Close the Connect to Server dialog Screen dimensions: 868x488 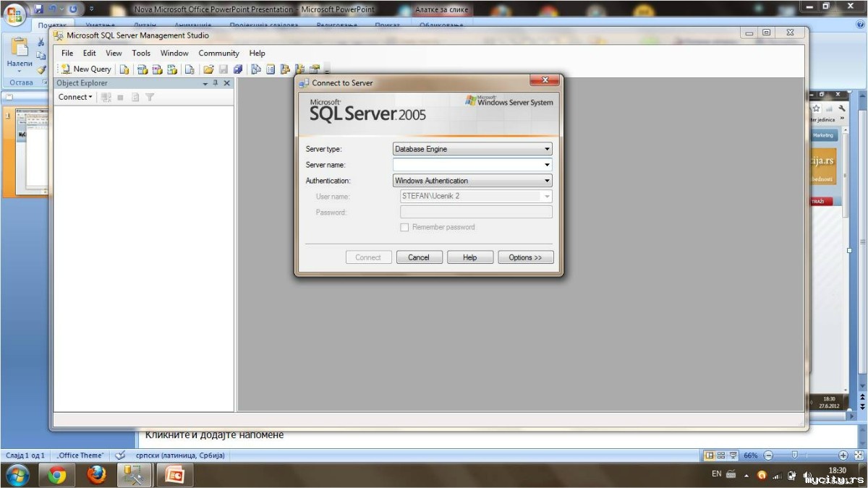click(x=544, y=80)
